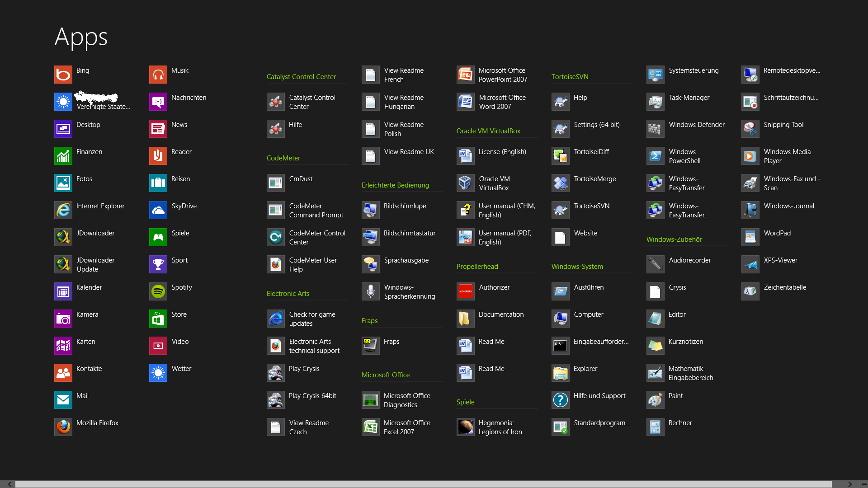Launch Internet Explorer from its icon

[63, 210]
